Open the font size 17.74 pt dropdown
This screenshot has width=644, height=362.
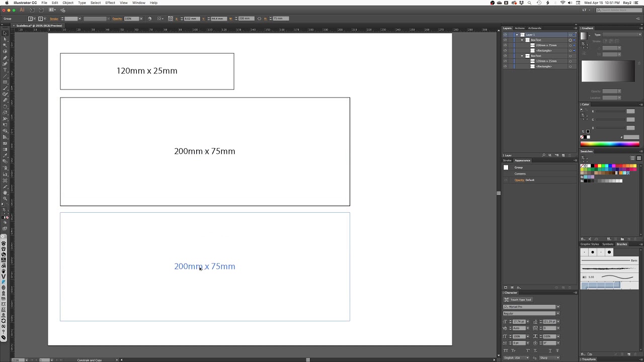pos(528,322)
